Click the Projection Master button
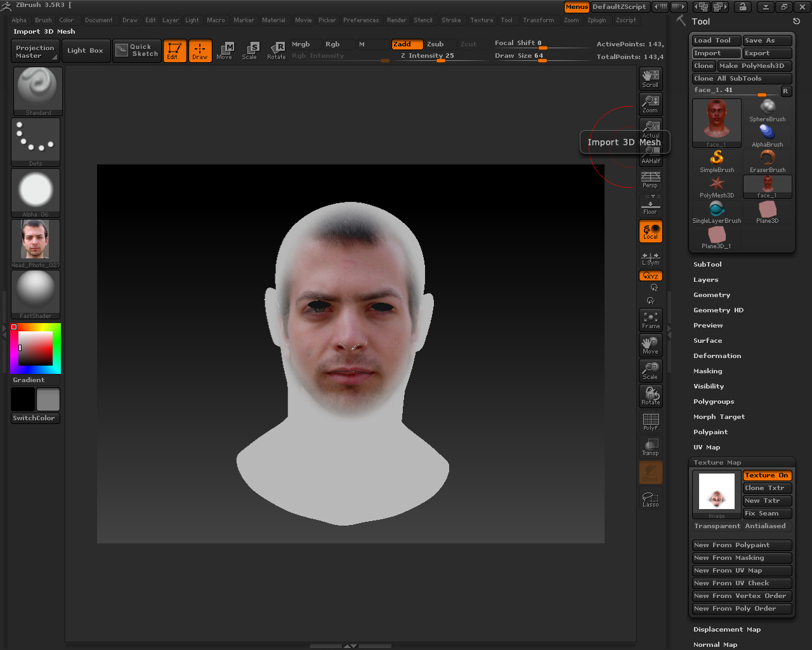812x650 pixels. pos(36,51)
